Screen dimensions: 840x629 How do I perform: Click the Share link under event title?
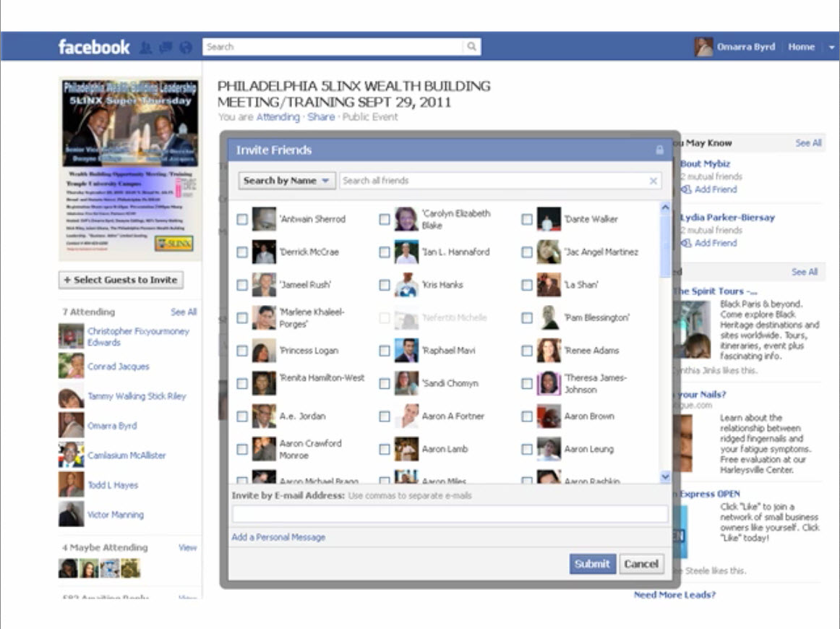(x=321, y=117)
